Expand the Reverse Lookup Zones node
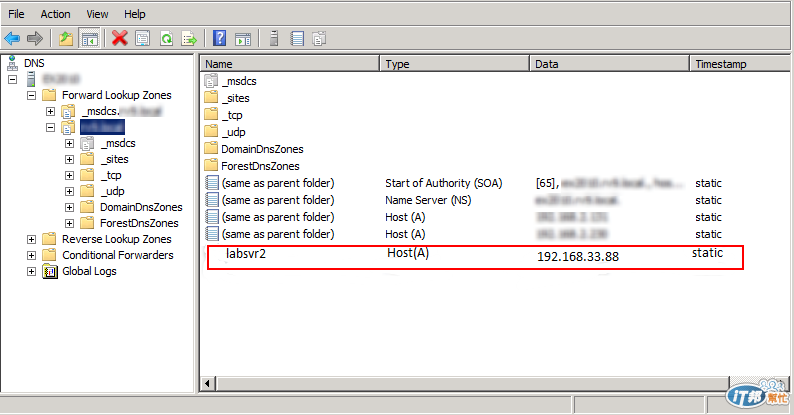Screen dimensions: 794x415 point(31,239)
